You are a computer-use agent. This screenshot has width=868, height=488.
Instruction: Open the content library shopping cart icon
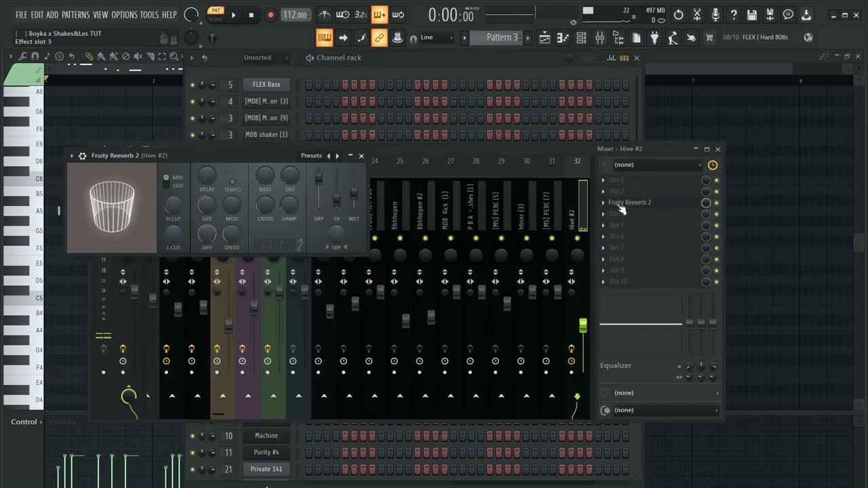pyautogui.click(x=709, y=38)
